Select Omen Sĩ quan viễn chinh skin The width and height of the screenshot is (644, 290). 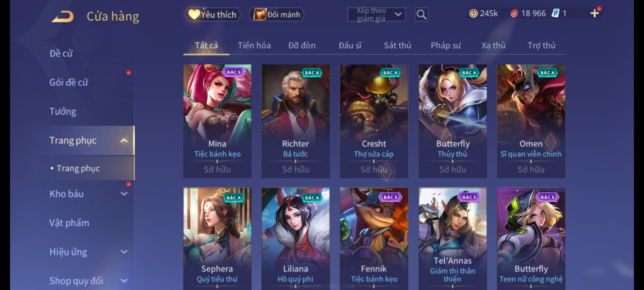pos(531,121)
